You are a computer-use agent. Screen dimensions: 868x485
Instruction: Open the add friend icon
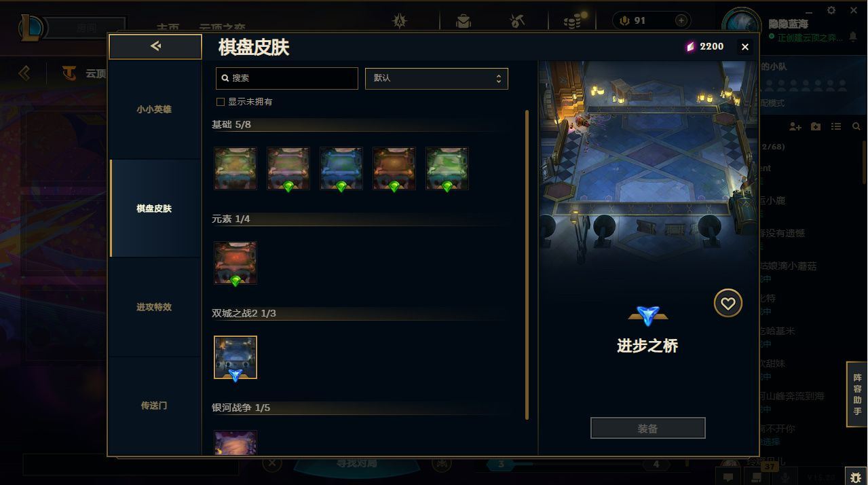coord(795,126)
